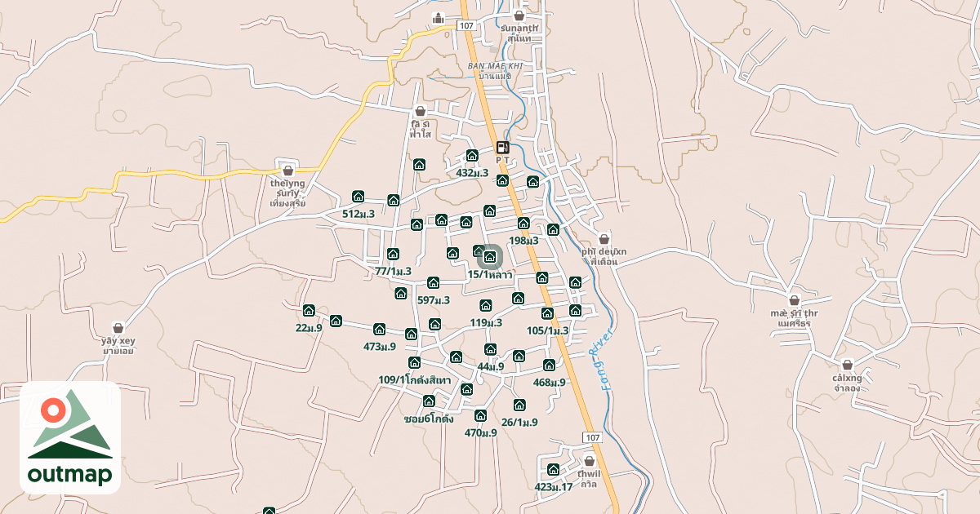Screen dimensions: 980x514
Task: Click house icon labeled 44ม.9
Action: [490, 349]
